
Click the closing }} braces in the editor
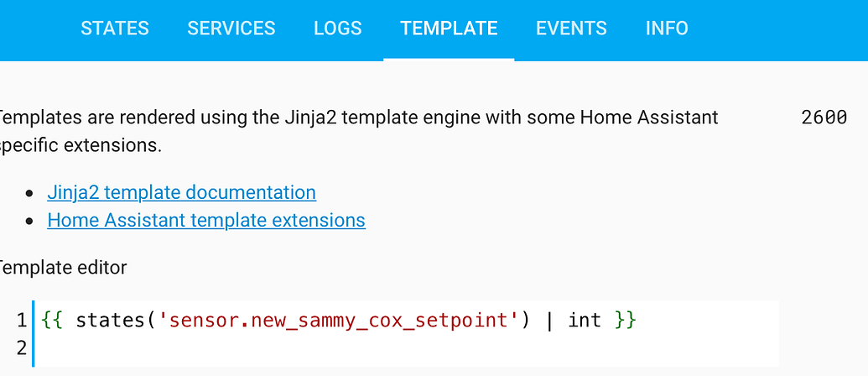coord(626,321)
